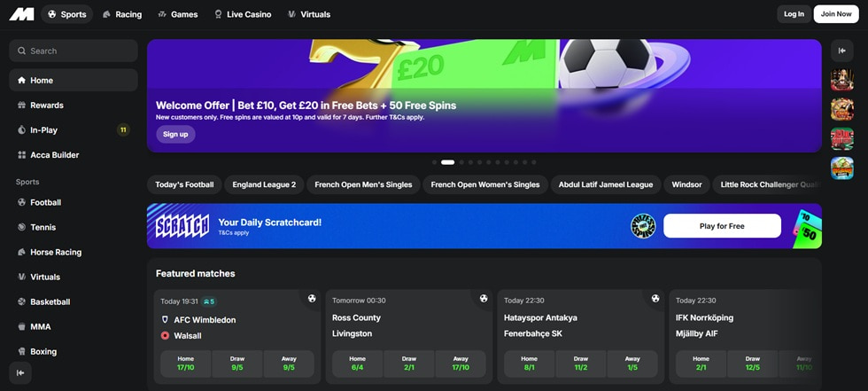Open third casino game thumbnail
Image resolution: width=868 pixels, height=391 pixels.
coord(842,138)
